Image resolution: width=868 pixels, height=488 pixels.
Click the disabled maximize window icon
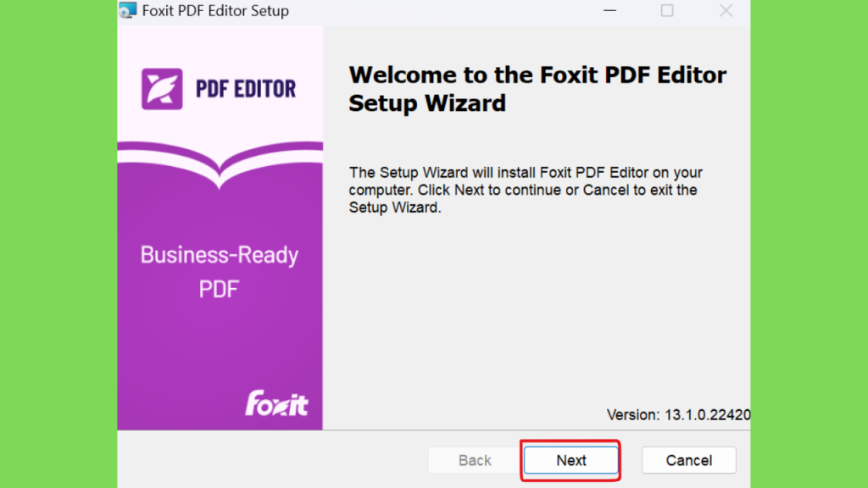[667, 10]
